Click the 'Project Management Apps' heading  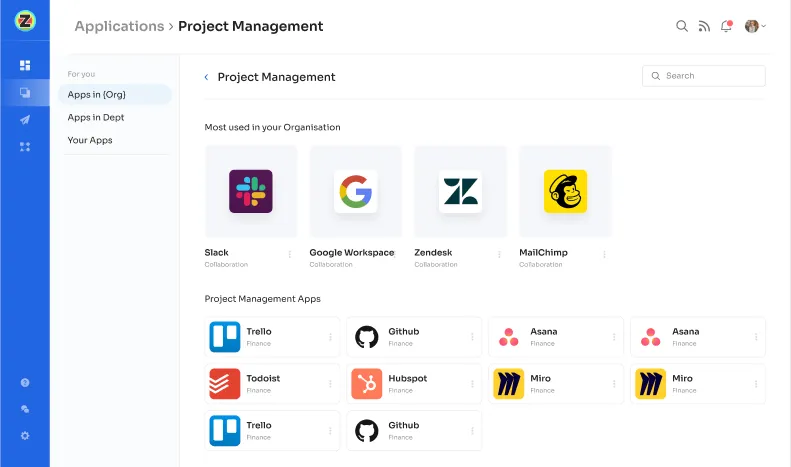tap(262, 299)
